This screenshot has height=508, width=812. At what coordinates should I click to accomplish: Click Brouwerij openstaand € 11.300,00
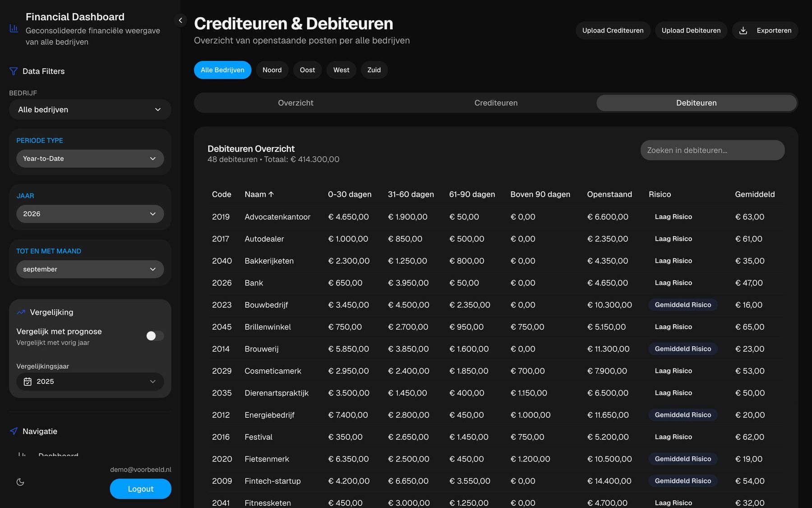[608, 349]
